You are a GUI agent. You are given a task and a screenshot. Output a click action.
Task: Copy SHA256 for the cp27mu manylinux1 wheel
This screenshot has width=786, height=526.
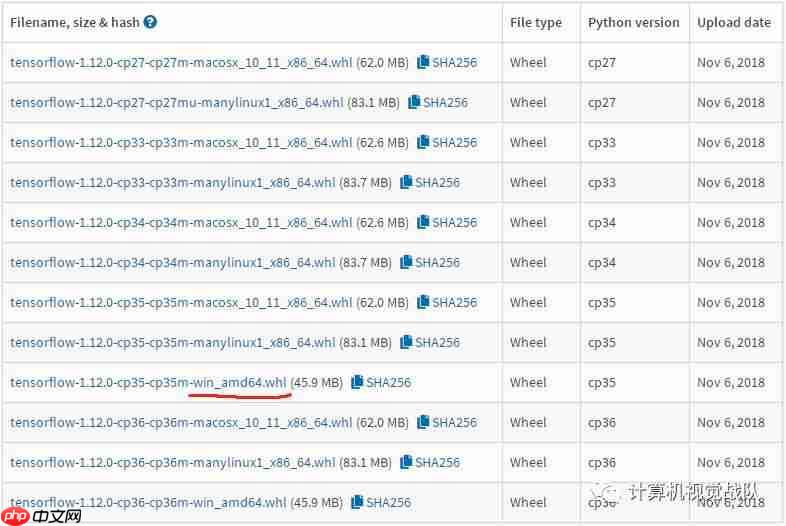coord(438,102)
